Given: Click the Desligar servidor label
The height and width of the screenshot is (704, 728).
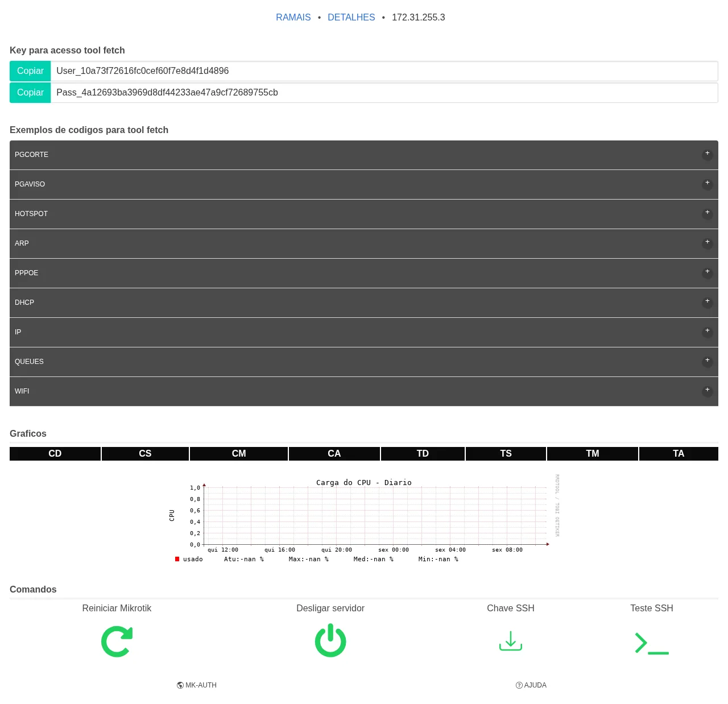Looking at the screenshot, I should pyautogui.click(x=330, y=608).
